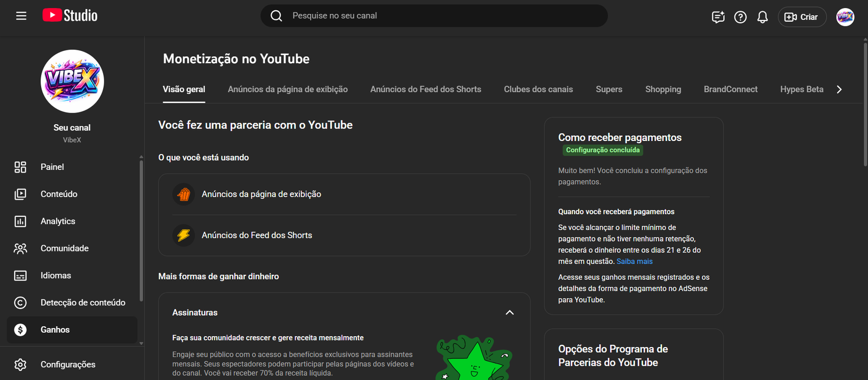The height and width of the screenshot is (380, 868).
Task: Switch to Anúncios do Feed dos Shorts tab
Action: 426,89
